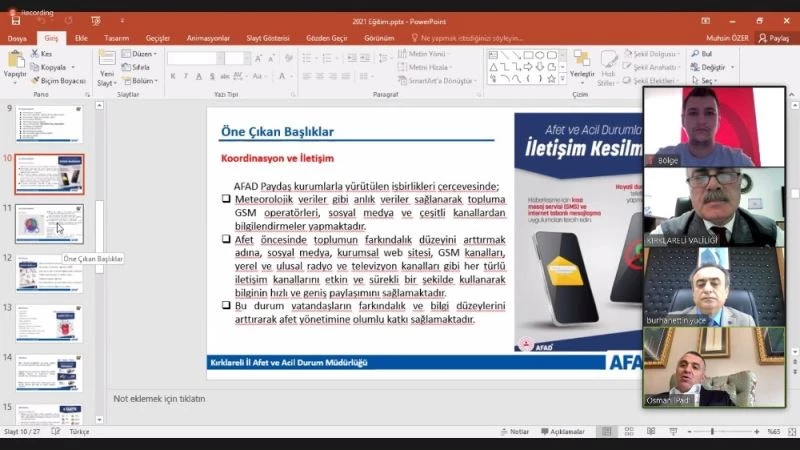The image size is (800, 450).
Task: Click the Sıfırla reset button
Action: click(140, 67)
